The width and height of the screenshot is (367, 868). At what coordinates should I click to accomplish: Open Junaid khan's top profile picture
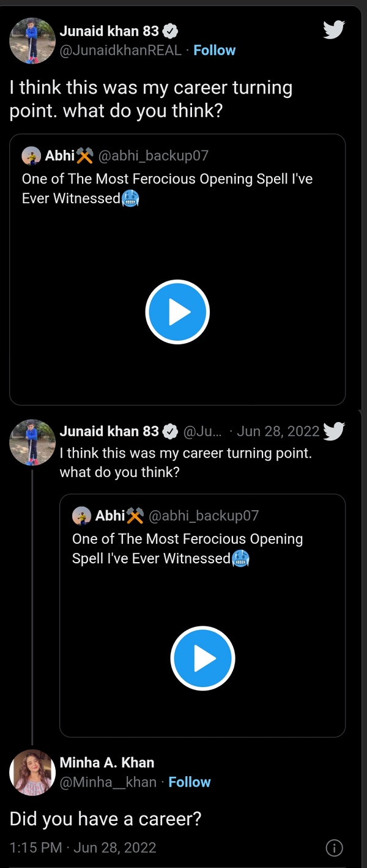(x=32, y=40)
